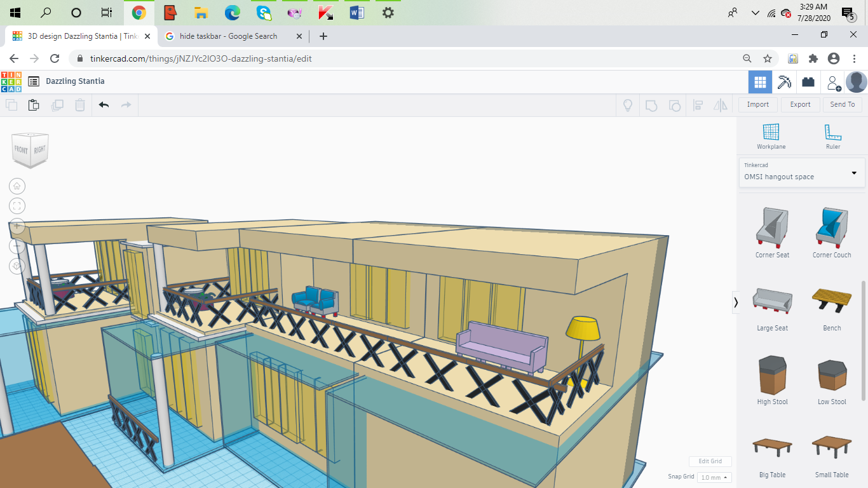Click the Fit all in view button

click(x=17, y=206)
